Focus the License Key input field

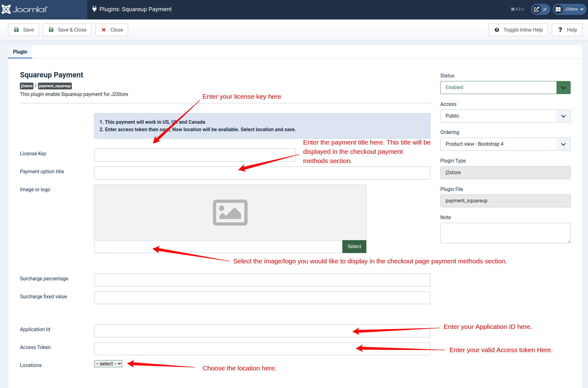(x=195, y=155)
